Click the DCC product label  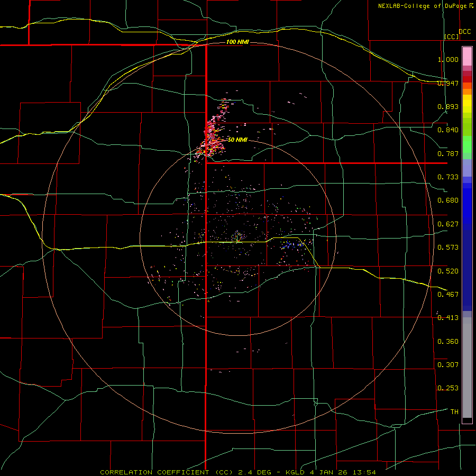tap(464, 32)
